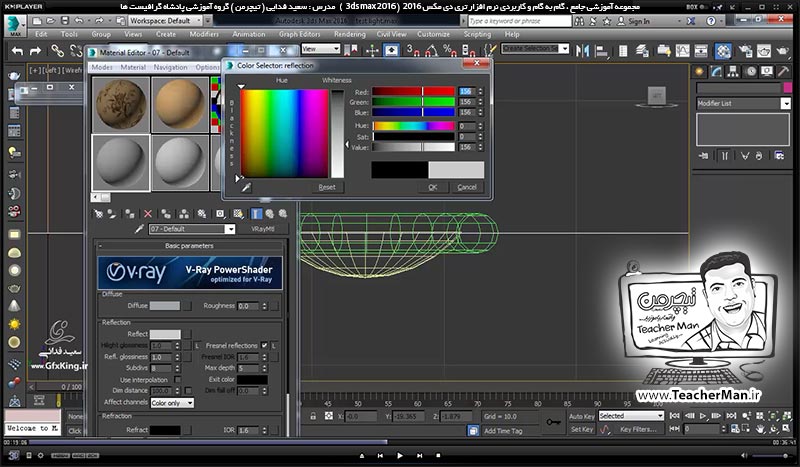Open the View reference coordinate dropdown
Viewport: 800px width, 467px height.
(x=320, y=49)
